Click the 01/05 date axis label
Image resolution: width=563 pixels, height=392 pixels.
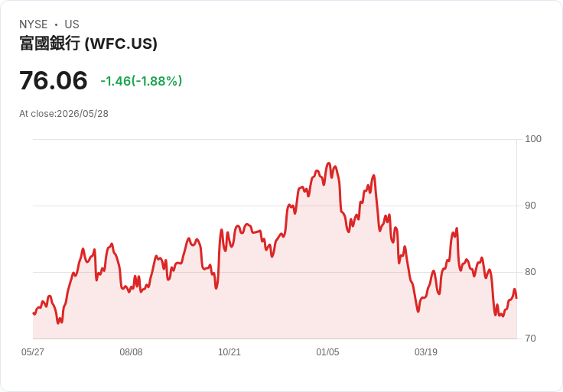click(327, 352)
